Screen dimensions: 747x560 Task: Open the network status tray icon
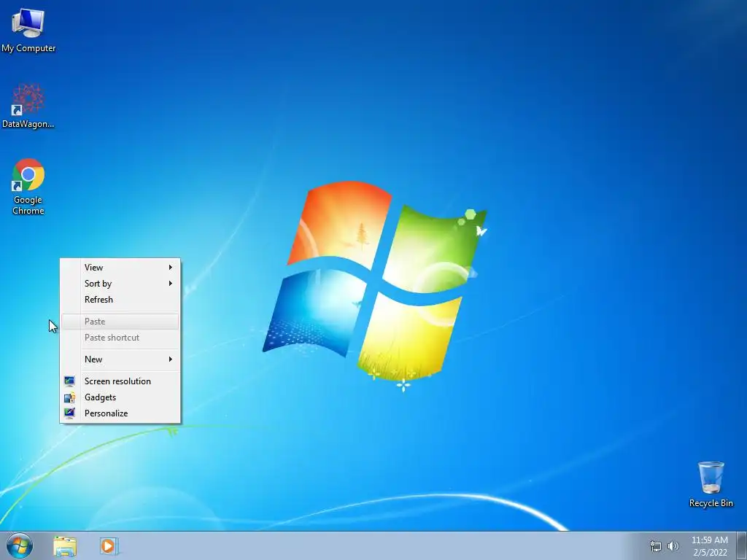pos(656,546)
